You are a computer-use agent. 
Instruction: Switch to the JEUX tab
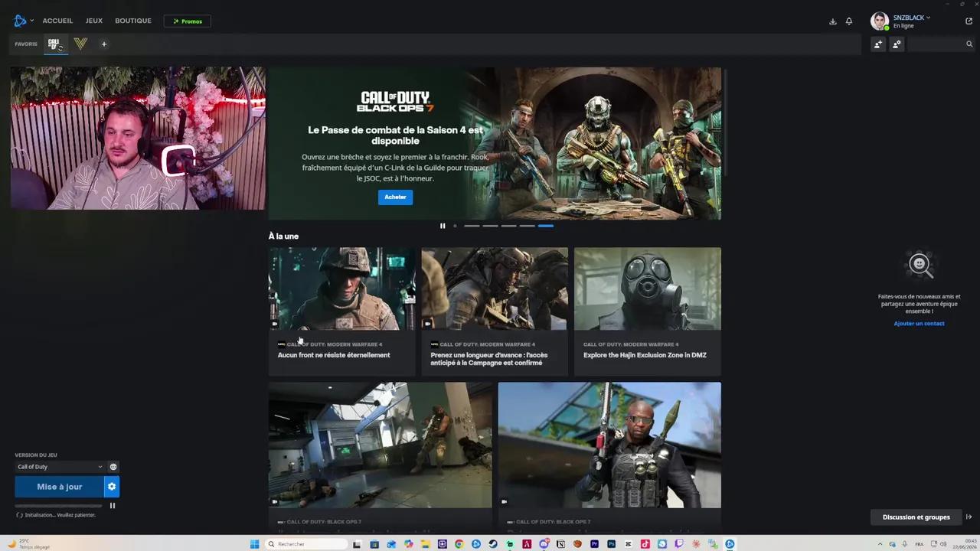(94, 21)
